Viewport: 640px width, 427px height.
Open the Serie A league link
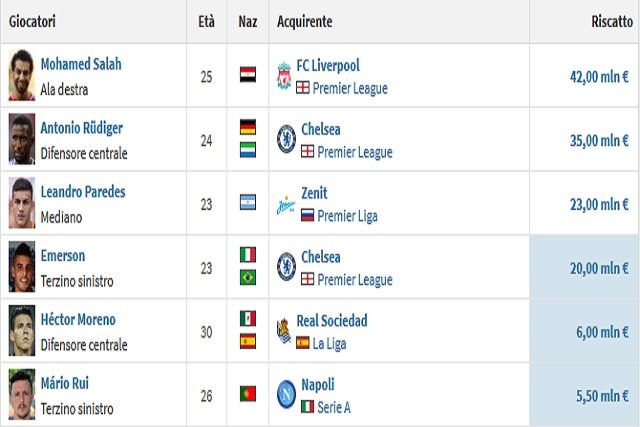pos(334,407)
